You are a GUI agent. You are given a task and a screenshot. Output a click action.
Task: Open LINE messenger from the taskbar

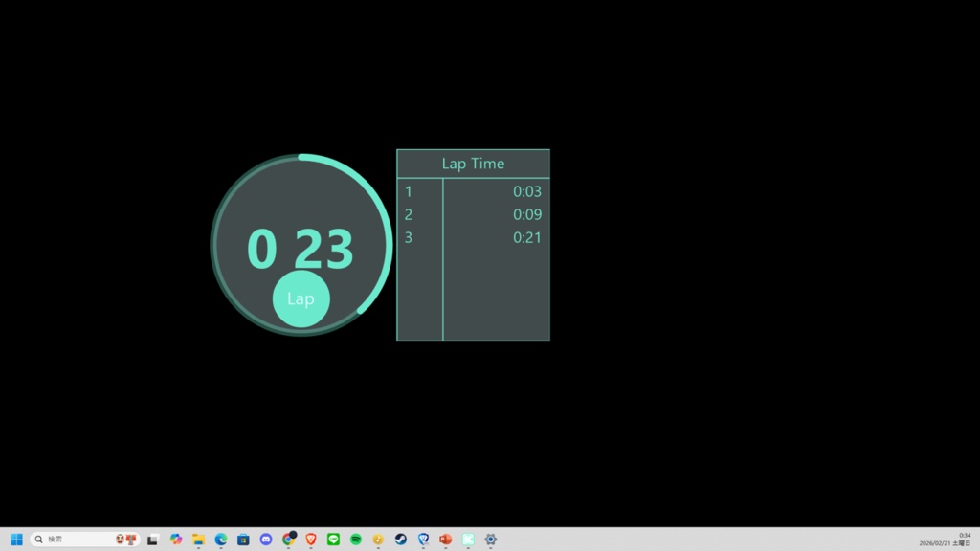[333, 539]
